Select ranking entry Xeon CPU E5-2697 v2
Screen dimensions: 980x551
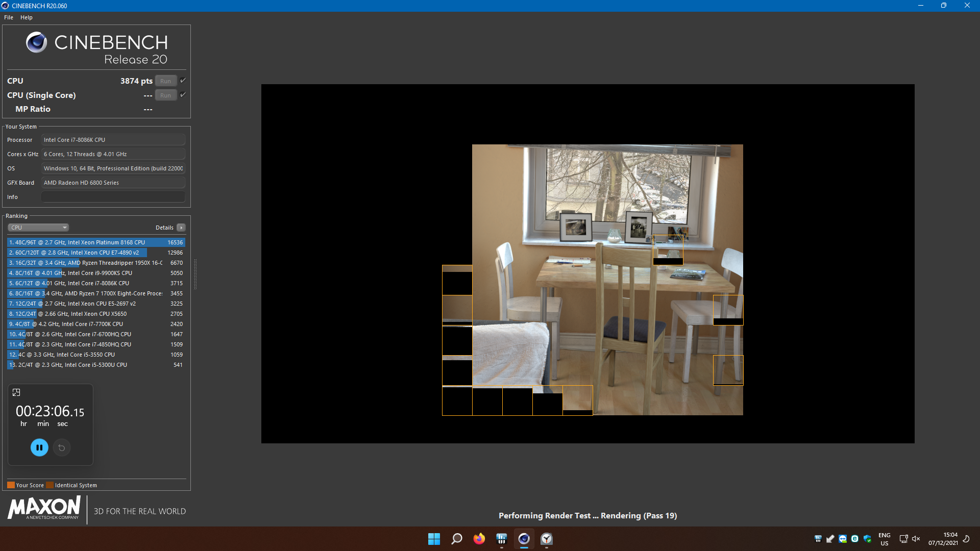[96, 304]
